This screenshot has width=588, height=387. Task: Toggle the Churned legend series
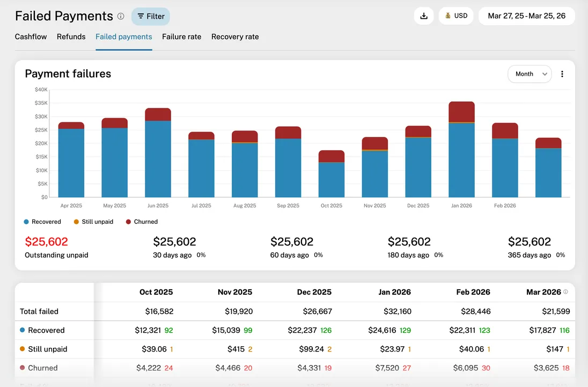point(142,222)
